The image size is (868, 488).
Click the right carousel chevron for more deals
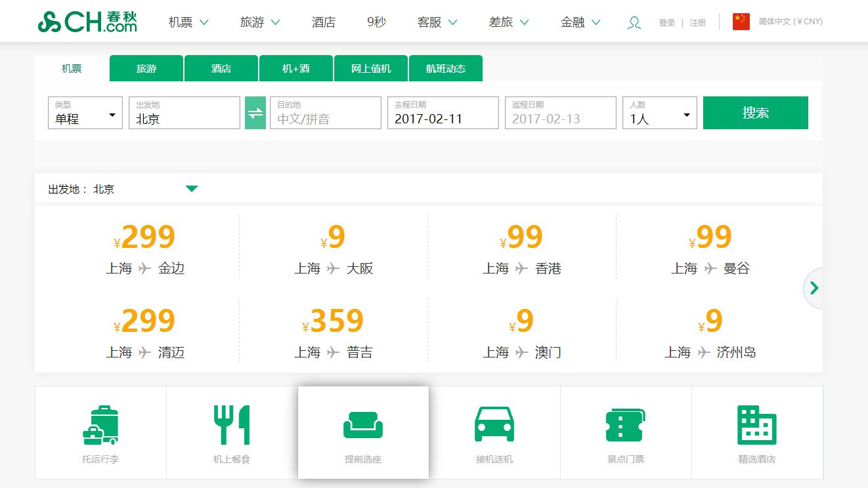click(814, 287)
